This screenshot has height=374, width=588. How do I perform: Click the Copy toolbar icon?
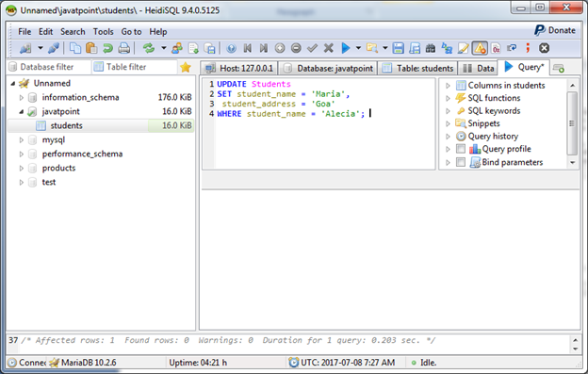75,48
